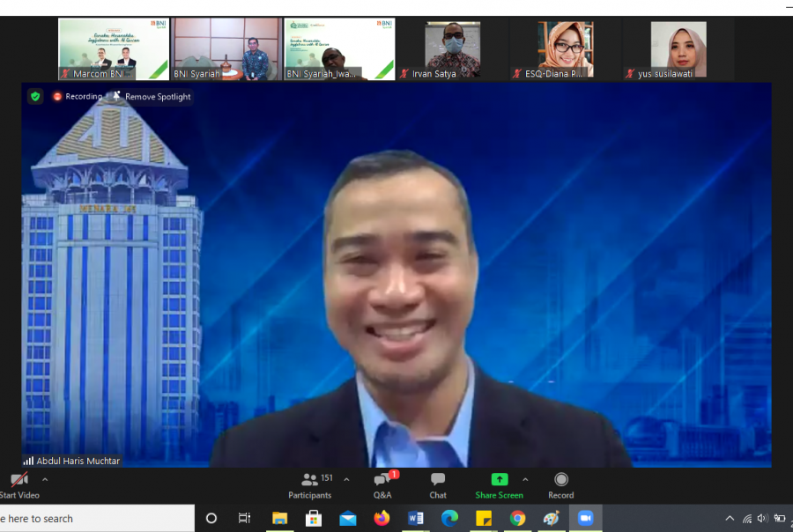
Task: Select ESQ-Diana participant thumbnail
Action: point(565,49)
